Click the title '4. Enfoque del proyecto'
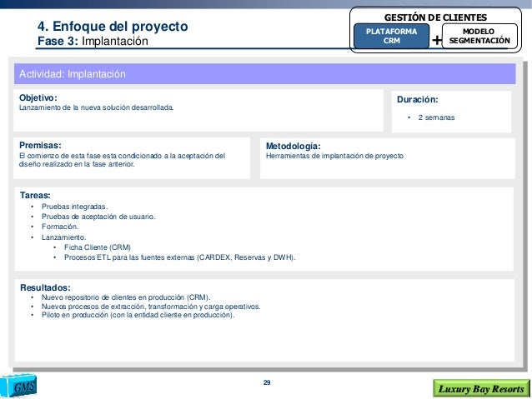The height and width of the screenshot is (399, 532). (113, 27)
